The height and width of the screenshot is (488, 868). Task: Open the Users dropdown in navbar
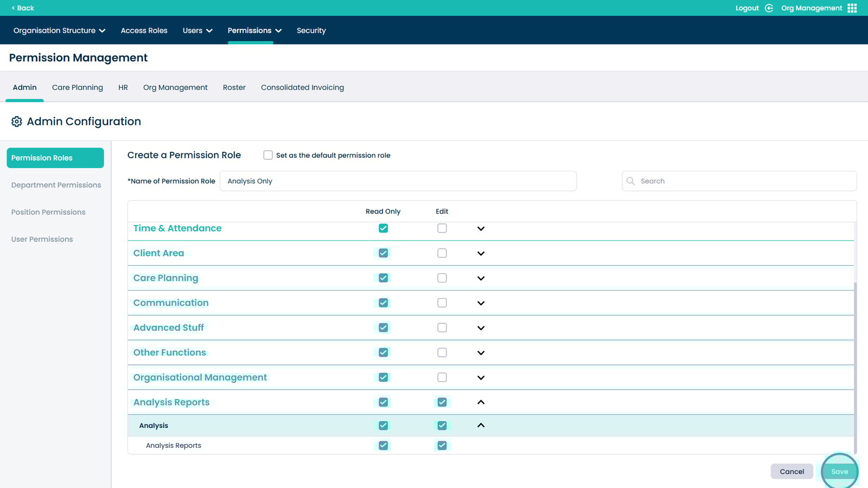point(197,31)
